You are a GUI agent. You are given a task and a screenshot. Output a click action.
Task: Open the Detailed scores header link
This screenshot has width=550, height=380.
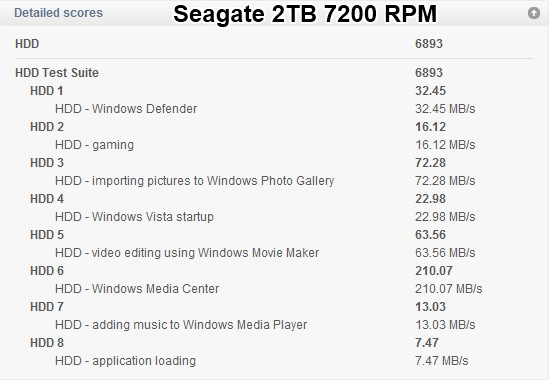58,13
